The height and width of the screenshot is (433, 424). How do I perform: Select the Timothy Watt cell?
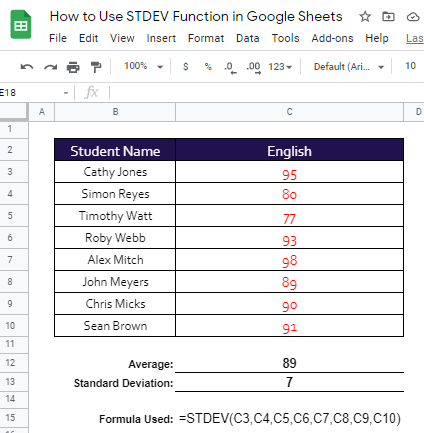pos(115,216)
